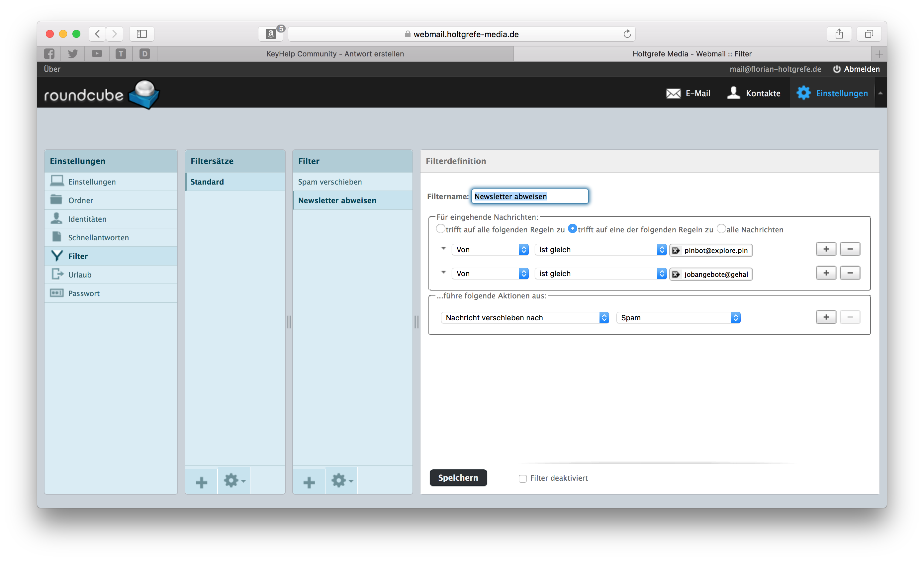Click the Einstellungen gear icon in header
924x561 pixels.
click(803, 93)
